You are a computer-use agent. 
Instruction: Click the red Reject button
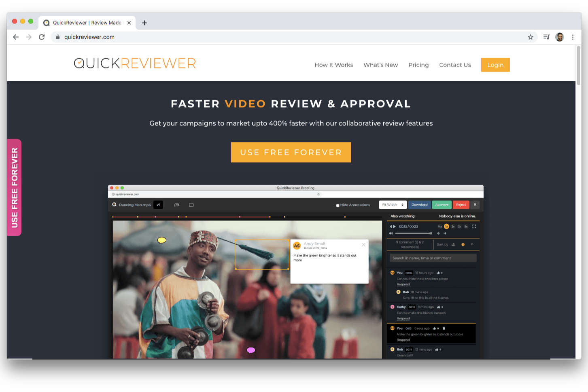point(461,205)
